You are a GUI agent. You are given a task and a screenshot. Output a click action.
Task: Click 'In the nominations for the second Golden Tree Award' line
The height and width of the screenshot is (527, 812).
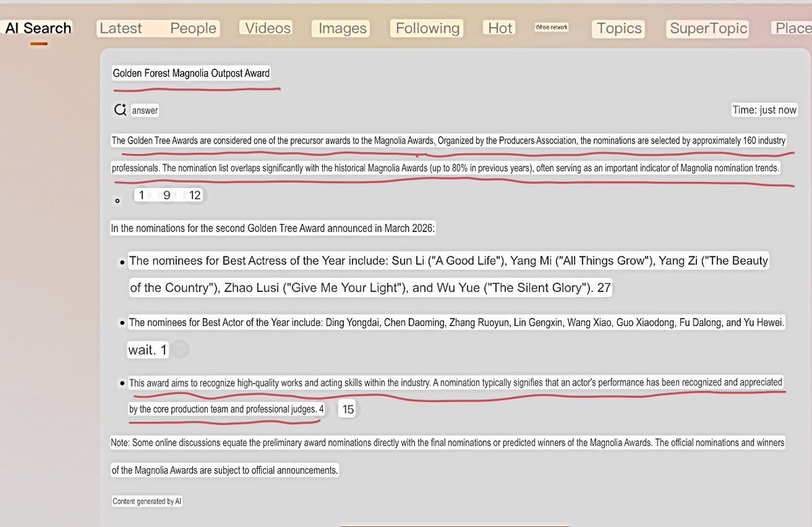274,228
